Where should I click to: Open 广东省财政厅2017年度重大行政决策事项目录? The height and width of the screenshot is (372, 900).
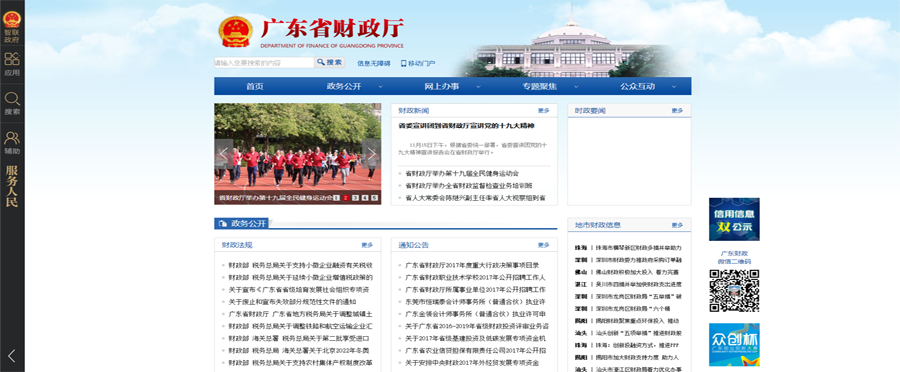click(472, 265)
